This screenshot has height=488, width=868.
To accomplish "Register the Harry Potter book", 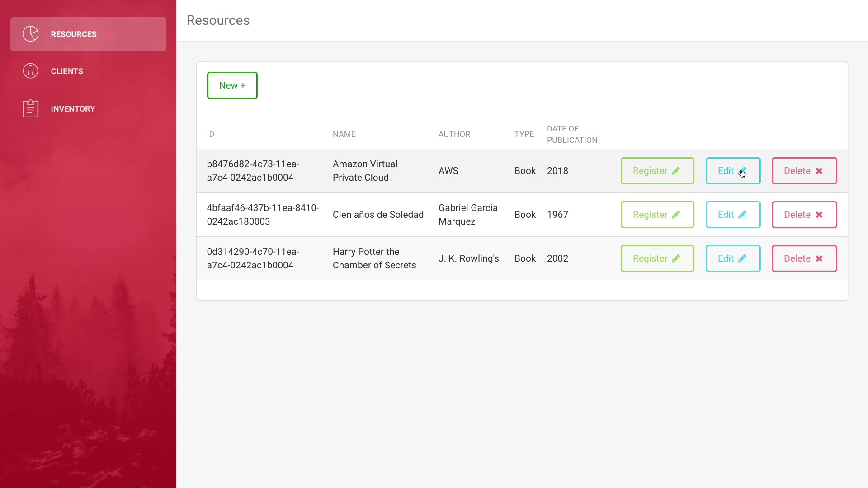I will tap(657, 258).
